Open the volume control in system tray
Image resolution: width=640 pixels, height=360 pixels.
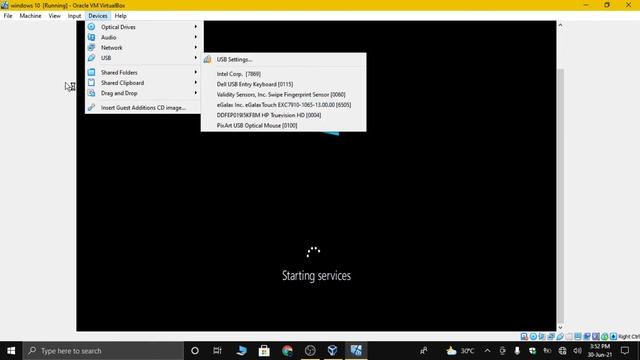point(577,351)
